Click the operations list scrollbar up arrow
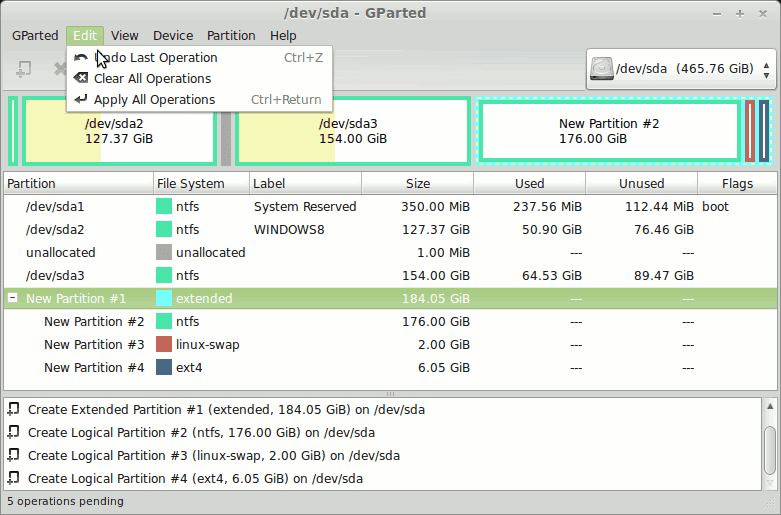This screenshot has height=515, width=781. 770,406
